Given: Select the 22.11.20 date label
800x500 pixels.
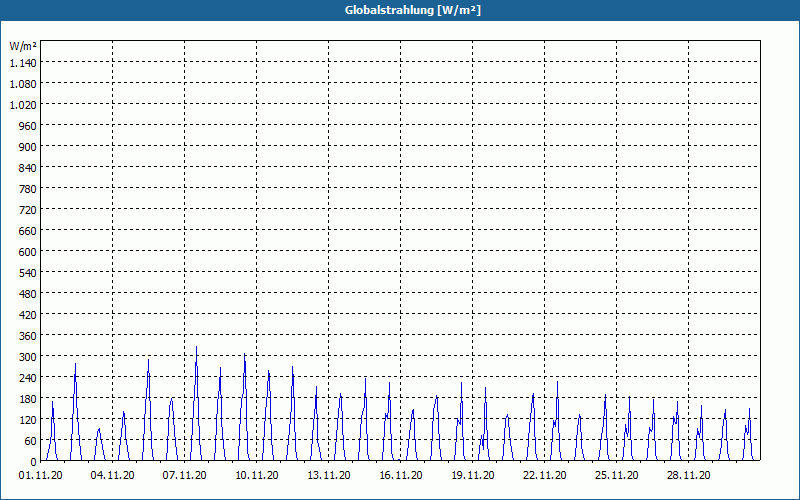Looking at the screenshot, I should (x=545, y=476).
